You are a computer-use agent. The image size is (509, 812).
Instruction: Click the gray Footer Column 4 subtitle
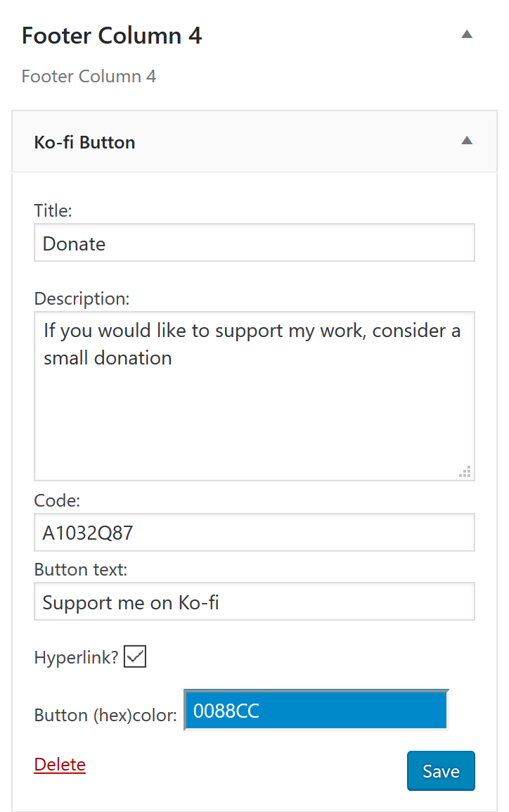coord(89,77)
